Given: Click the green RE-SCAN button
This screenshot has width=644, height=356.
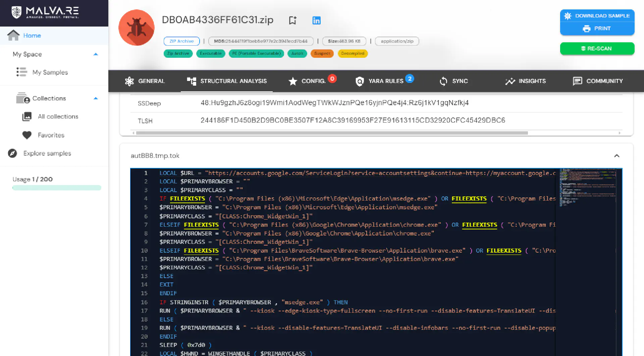Looking at the screenshot, I should point(597,48).
